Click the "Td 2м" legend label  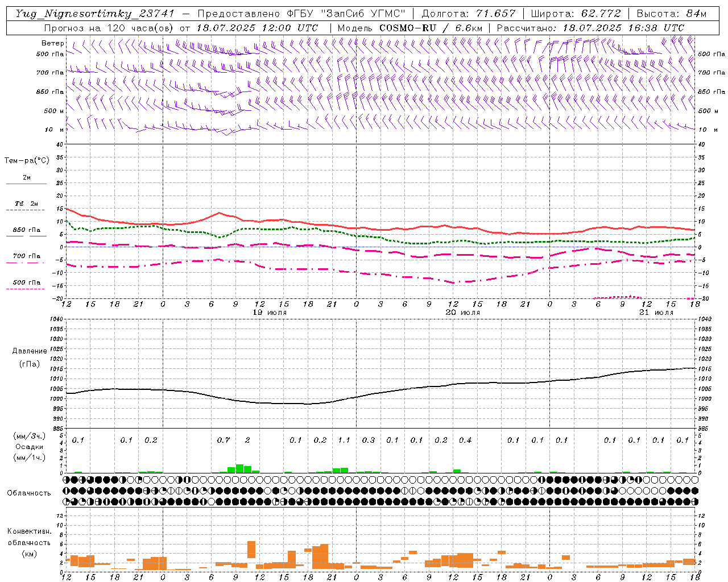[x=27, y=203]
